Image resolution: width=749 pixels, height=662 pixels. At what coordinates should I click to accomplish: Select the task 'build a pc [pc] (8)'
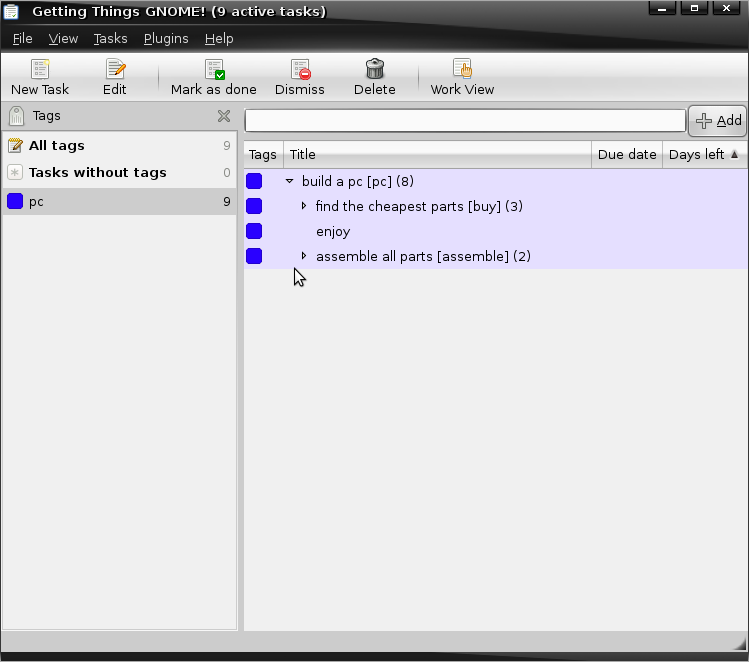[358, 182]
